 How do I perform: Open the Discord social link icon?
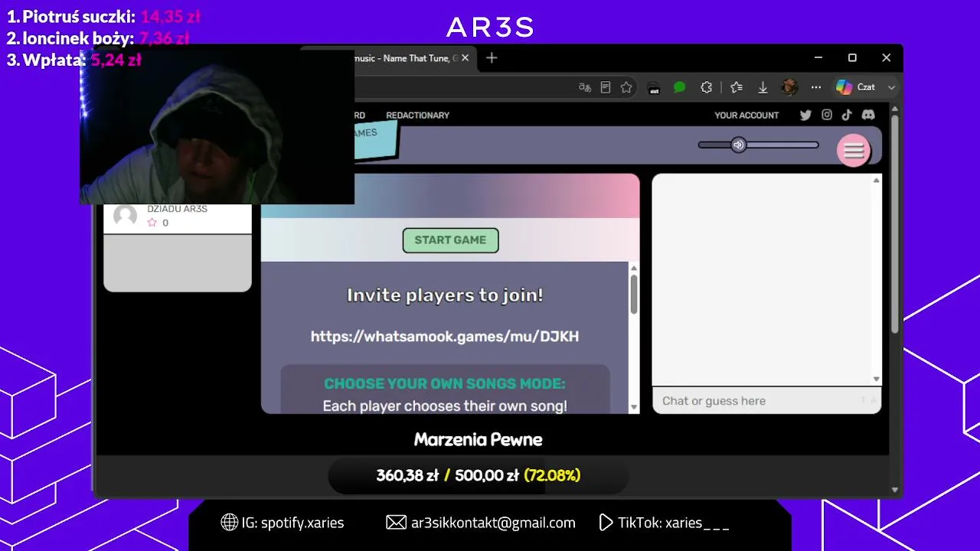tap(868, 115)
